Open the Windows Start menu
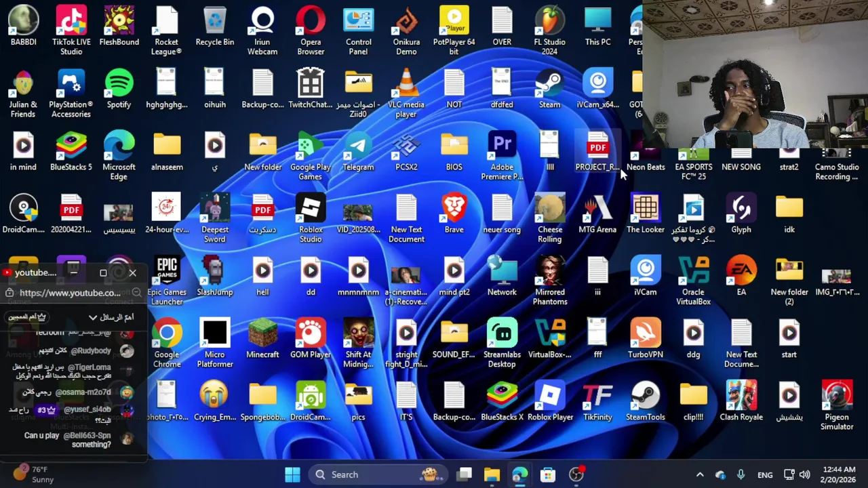Viewport: 868px width, 488px height. [x=292, y=475]
